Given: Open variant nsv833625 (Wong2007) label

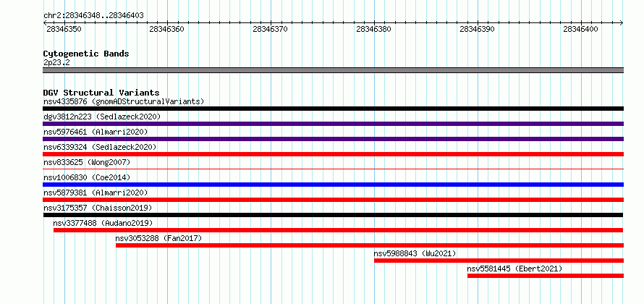Looking at the screenshot, I should [x=87, y=162].
